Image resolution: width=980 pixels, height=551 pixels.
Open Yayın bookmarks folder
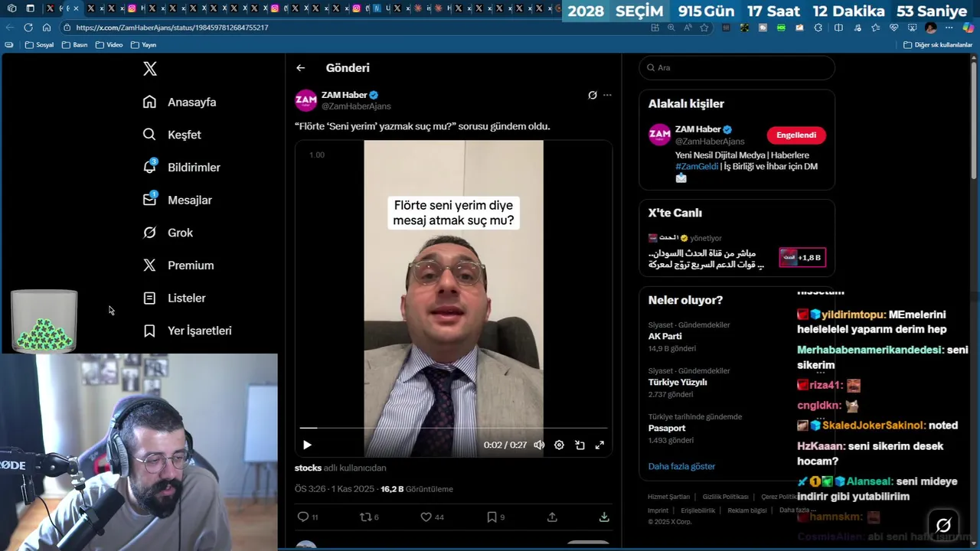[x=143, y=45]
